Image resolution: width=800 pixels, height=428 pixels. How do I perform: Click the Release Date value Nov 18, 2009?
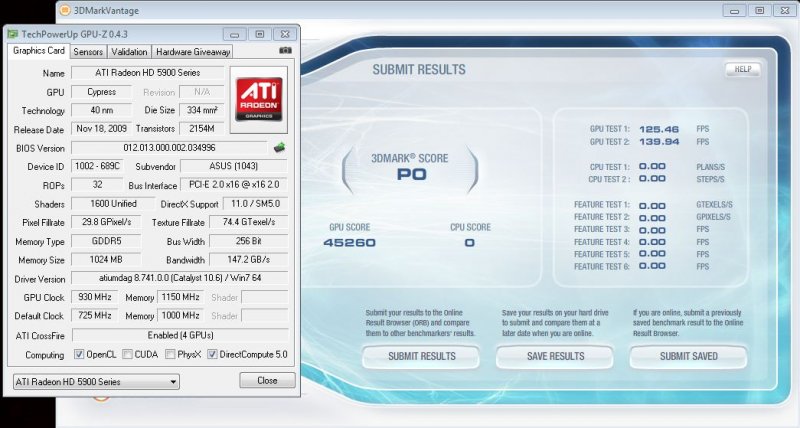click(101, 129)
